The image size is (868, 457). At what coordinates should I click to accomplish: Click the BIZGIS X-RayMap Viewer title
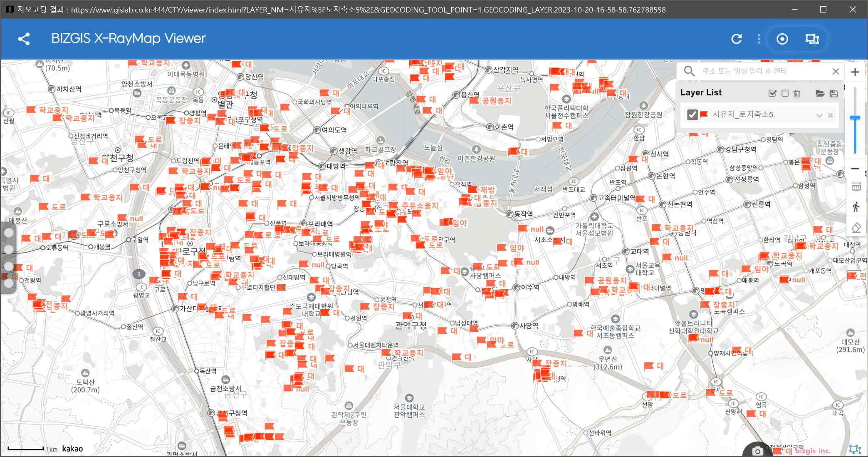pyautogui.click(x=129, y=38)
